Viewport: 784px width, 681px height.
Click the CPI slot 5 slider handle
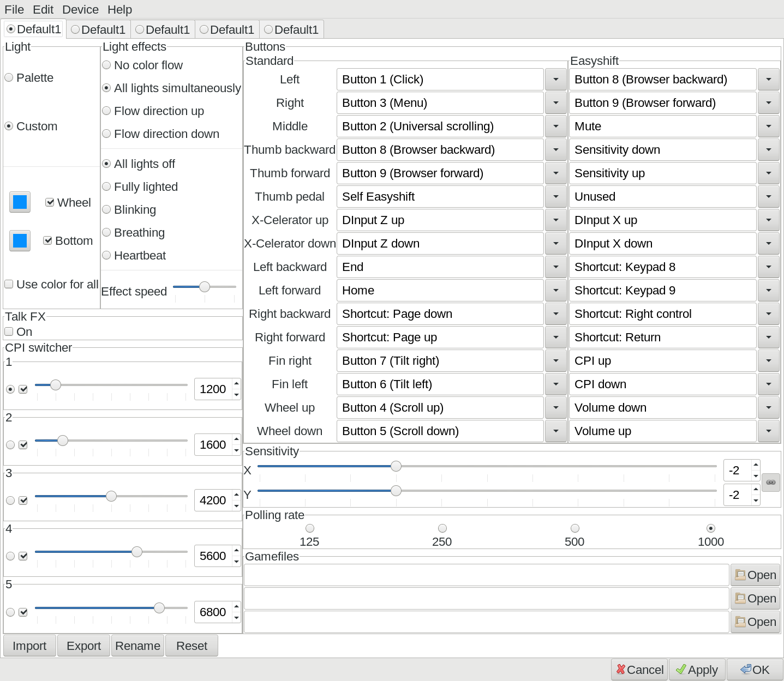point(159,608)
